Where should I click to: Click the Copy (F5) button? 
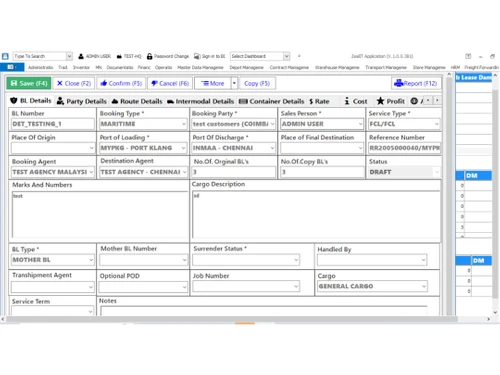click(x=257, y=83)
